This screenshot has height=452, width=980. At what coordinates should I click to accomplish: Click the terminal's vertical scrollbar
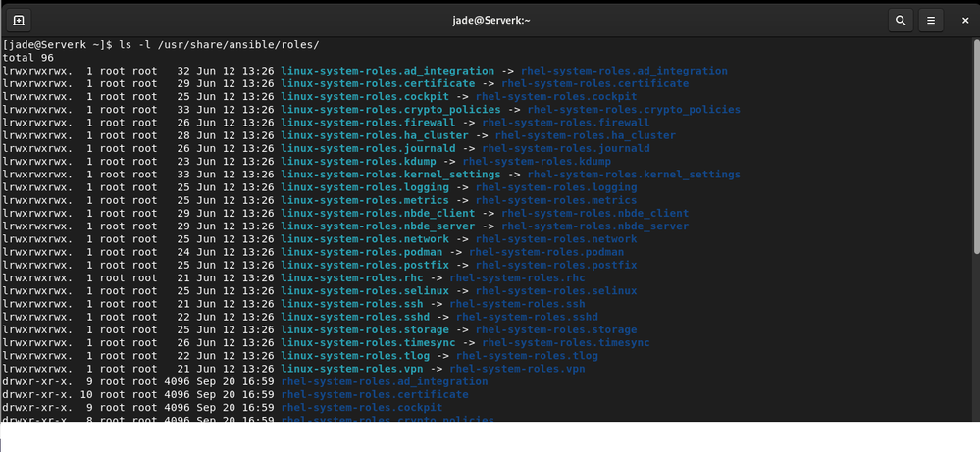pos(976,147)
